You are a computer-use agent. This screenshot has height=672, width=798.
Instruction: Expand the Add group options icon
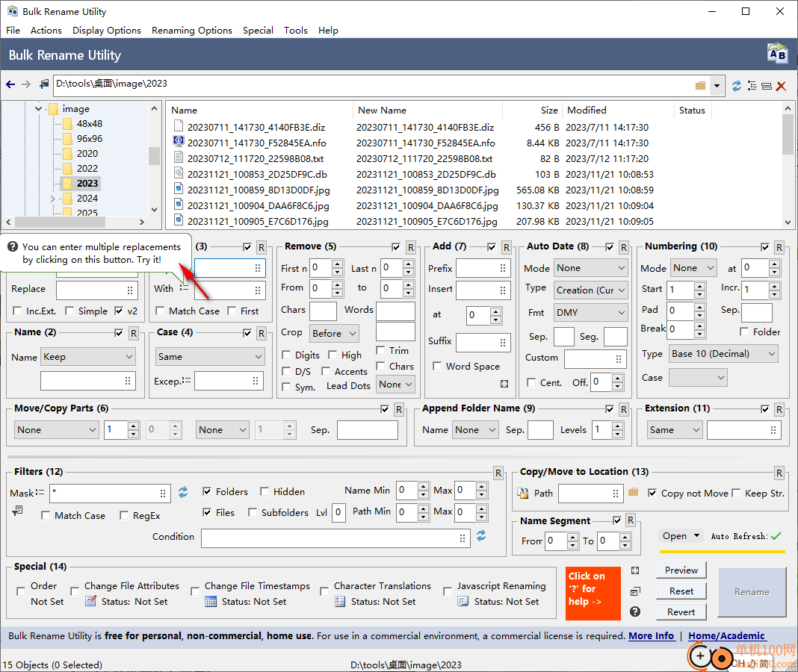click(504, 384)
